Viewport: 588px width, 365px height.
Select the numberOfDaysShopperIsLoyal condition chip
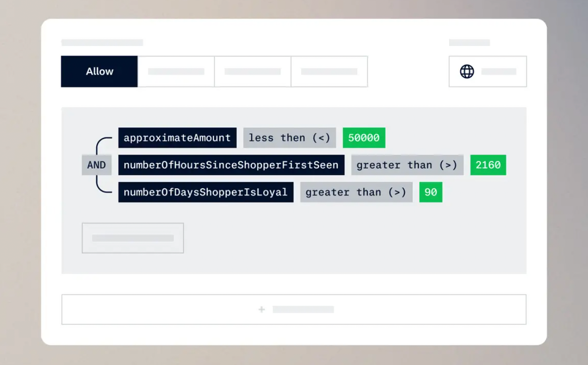(x=205, y=192)
